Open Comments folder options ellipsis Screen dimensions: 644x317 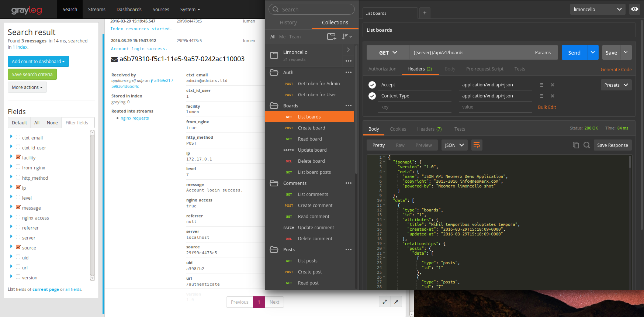click(x=349, y=183)
